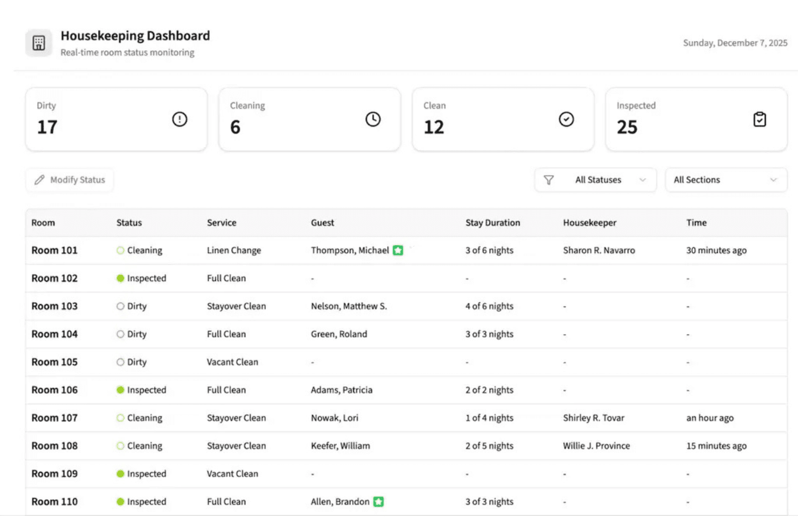The height and width of the screenshot is (532, 798).
Task: Select the Dirty summary card showing 17
Action: coord(116,120)
